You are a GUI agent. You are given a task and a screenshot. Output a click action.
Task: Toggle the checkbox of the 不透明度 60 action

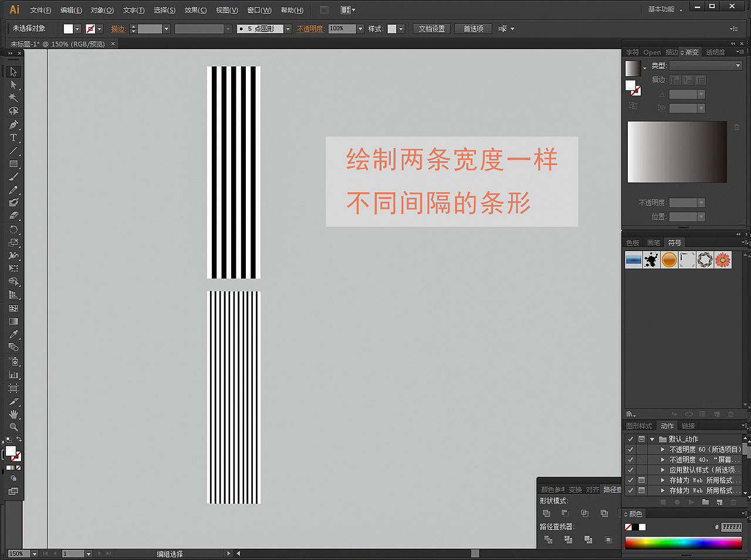click(630, 449)
